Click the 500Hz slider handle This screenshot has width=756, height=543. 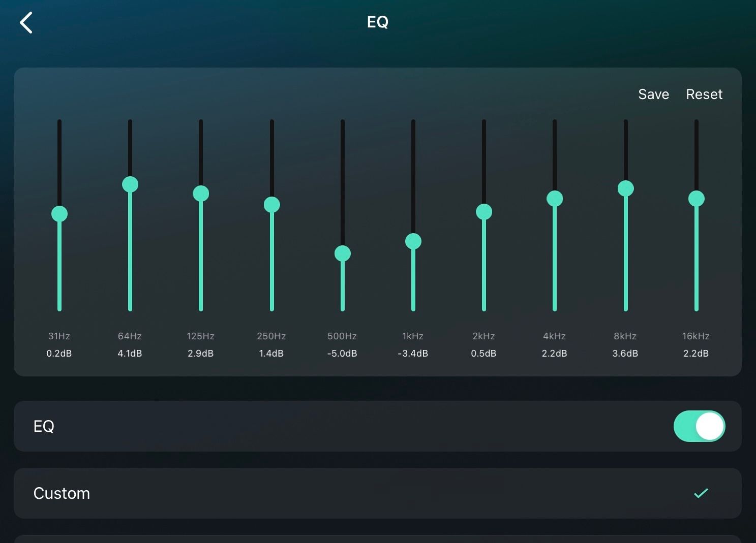[343, 253]
